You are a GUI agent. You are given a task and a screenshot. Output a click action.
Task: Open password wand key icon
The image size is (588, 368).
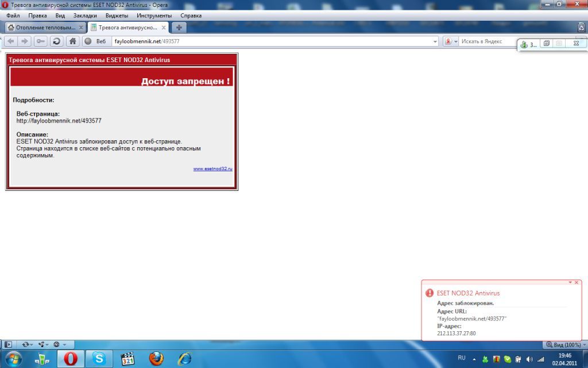tap(41, 41)
